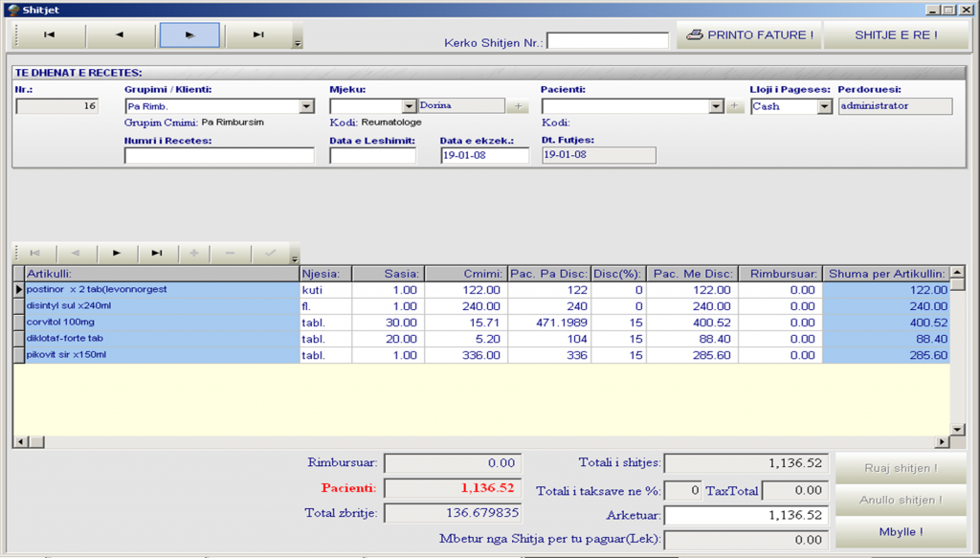
Task: Select the corvitol 100mg item
Action: click(162, 323)
